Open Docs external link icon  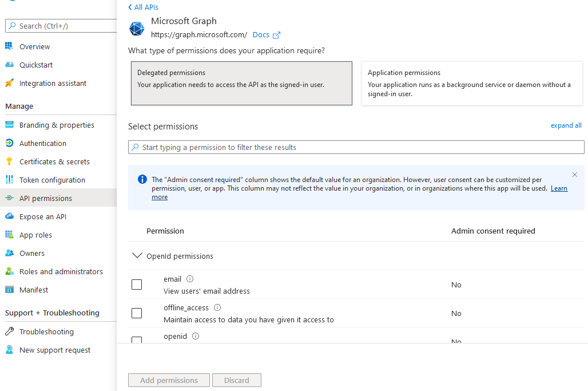(276, 35)
